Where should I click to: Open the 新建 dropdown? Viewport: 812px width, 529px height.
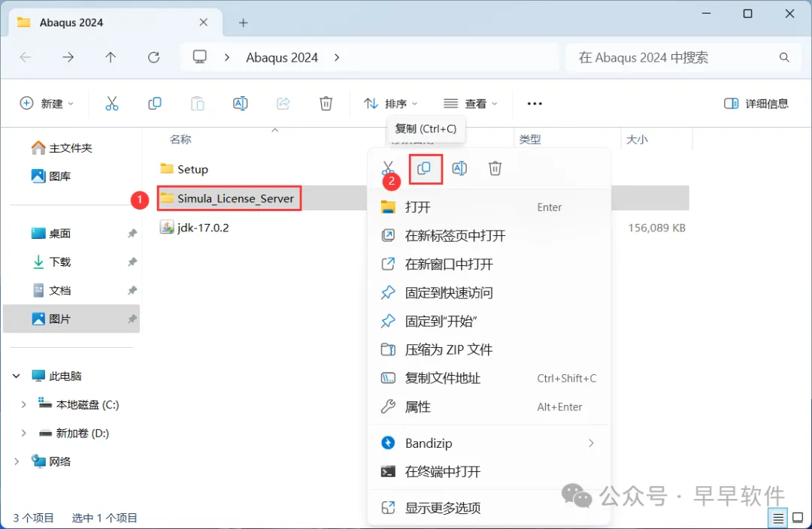47,104
